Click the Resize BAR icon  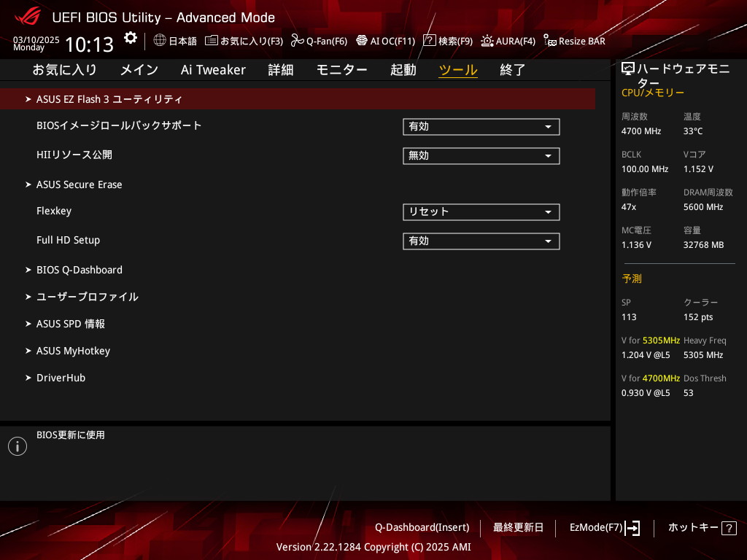point(550,41)
